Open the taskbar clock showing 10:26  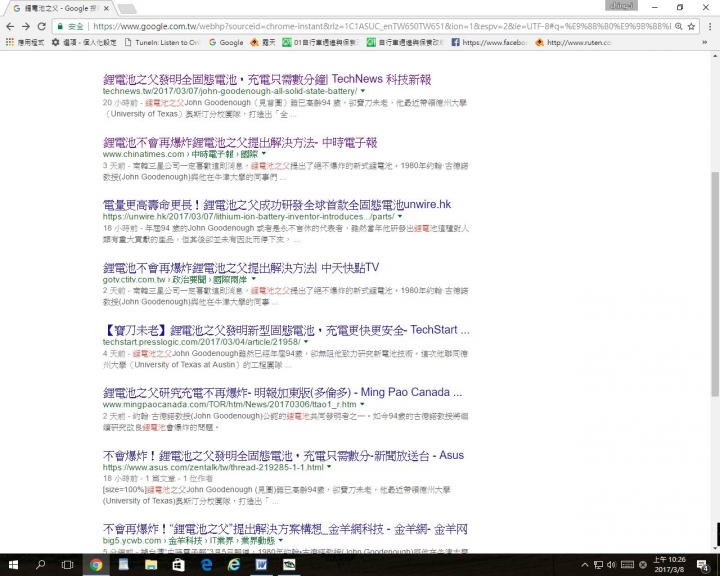pyautogui.click(x=669, y=565)
